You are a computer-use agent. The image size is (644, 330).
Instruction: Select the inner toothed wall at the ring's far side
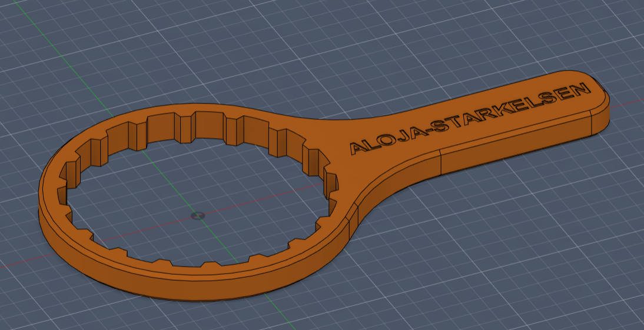[205, 126]
